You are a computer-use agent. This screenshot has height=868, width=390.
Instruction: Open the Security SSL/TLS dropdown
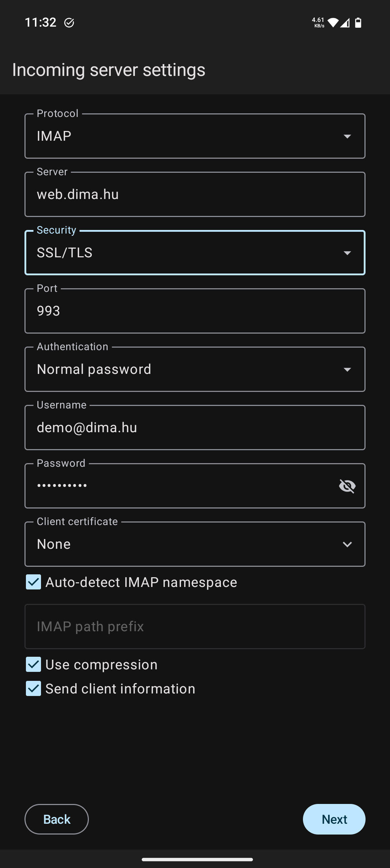pos(195,253)
